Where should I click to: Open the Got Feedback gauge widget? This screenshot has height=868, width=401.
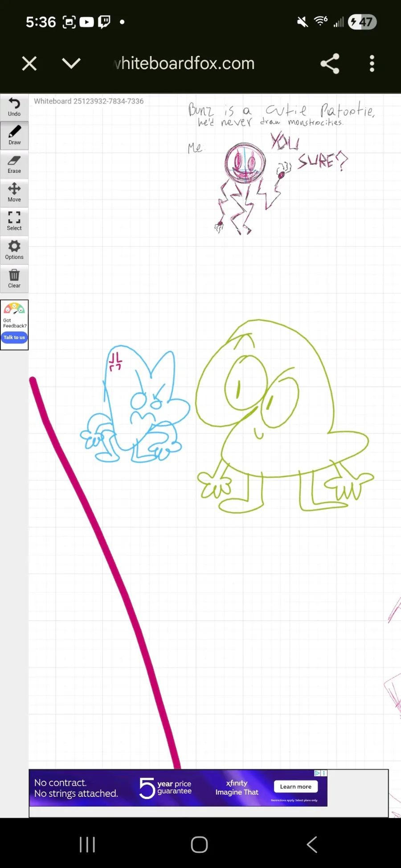(x=14, y=325)
